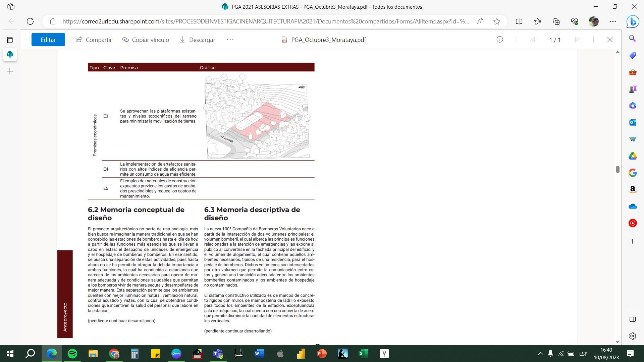Screen dimensions: 644x362
Task: Click the browser back arrow
Action: pyautogui.click(x=12, y=21)
